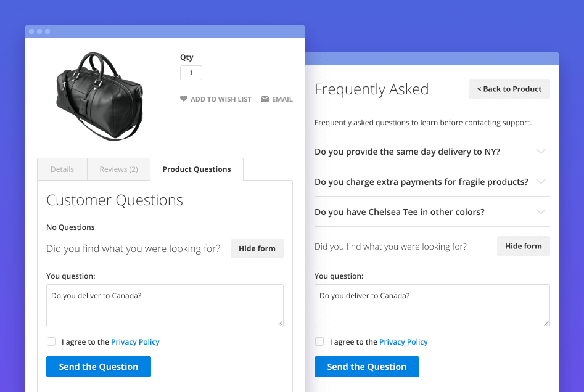
Task: Click the Qty quantity field
Action: (191, 72)
